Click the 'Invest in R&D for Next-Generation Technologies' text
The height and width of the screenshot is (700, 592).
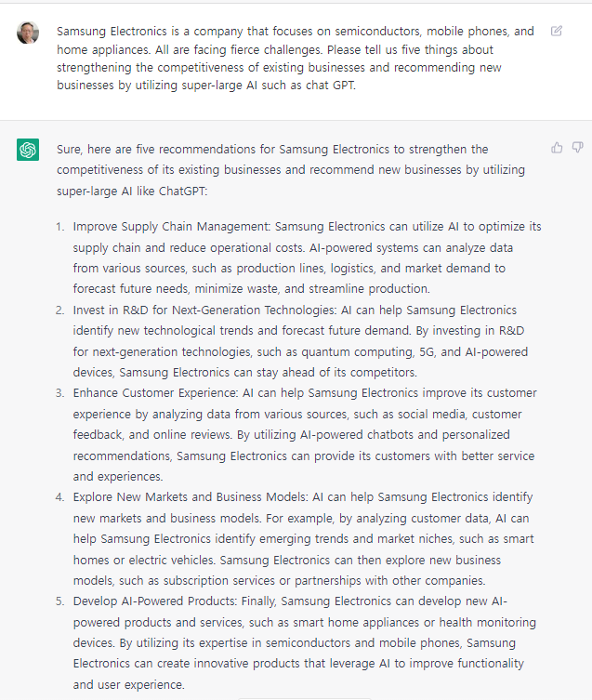pyautogui.click(x=215, y=310)
